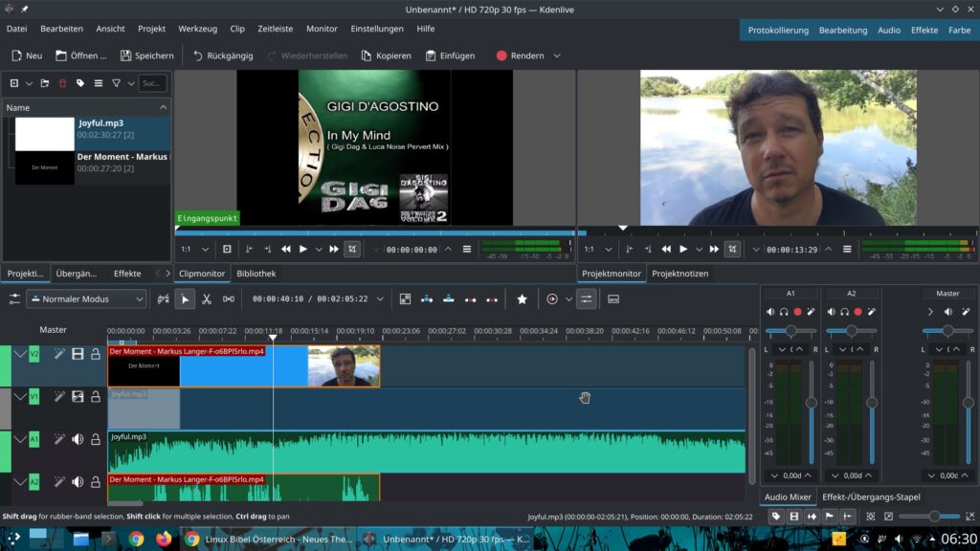Click the favorite effects star icon
This screenshot has height=551, width=980.
(x=522, y=299)
